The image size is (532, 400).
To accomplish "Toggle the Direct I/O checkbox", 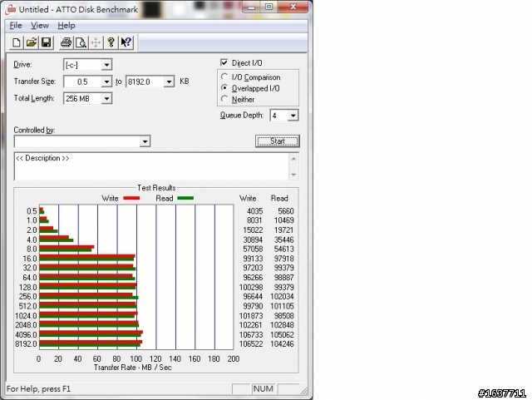I will pos(224,62).
